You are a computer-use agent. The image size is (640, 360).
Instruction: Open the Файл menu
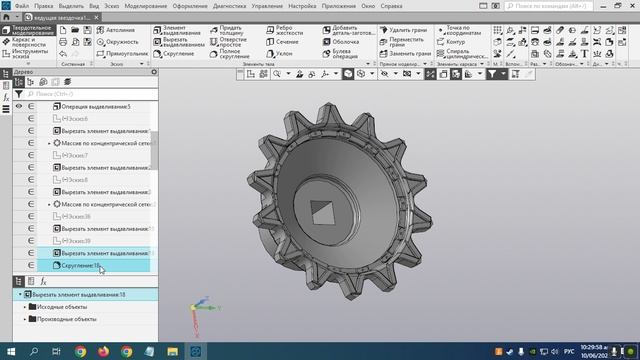pyautogui.click(x=22, y=6)
